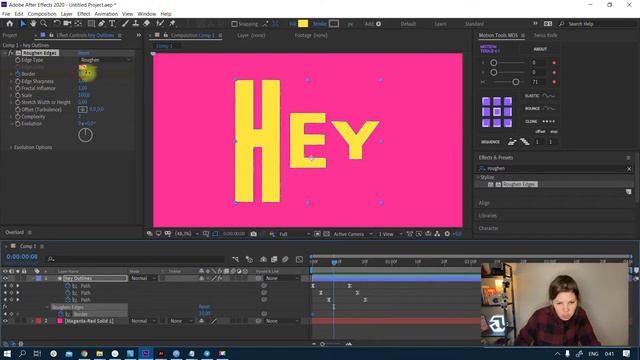Select the Horizontal Type tool

tap(112, 24)
